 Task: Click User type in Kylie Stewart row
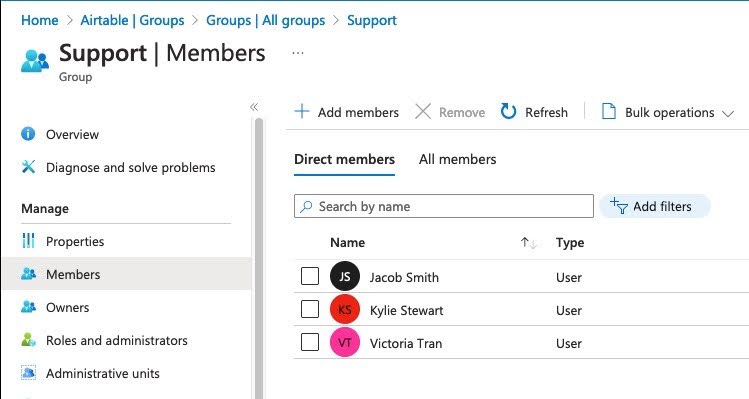[x=569, y=310]
